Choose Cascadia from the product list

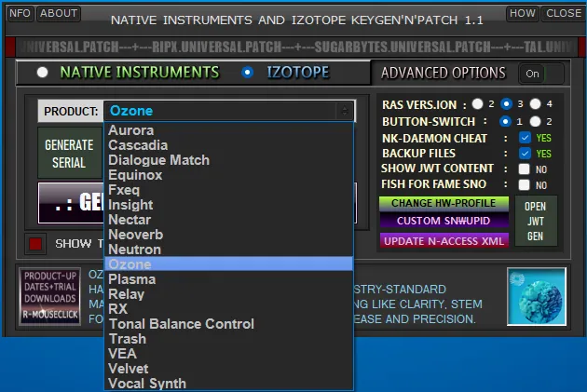point(228,145)
